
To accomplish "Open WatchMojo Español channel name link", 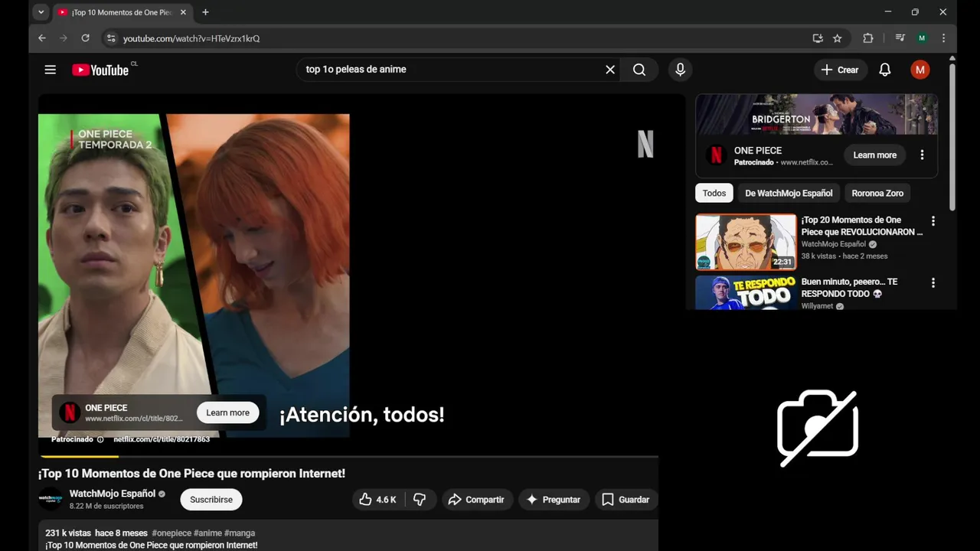I will tap(113, 494).
